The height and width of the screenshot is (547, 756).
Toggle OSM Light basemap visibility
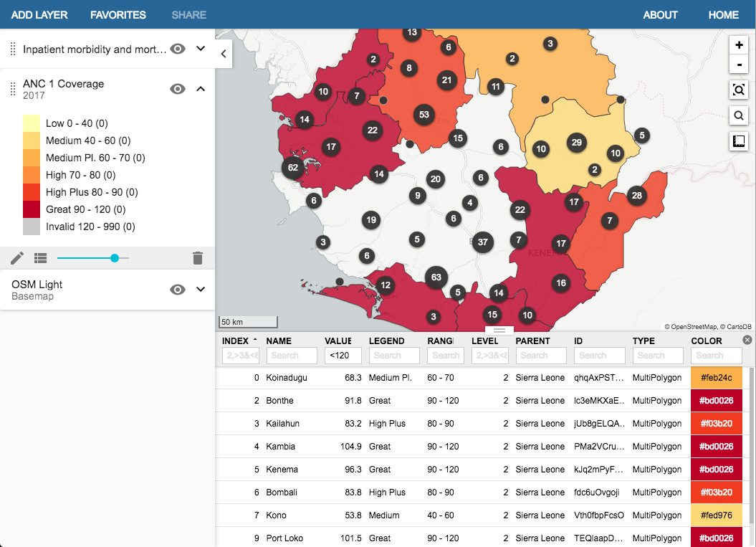(178, 290)
